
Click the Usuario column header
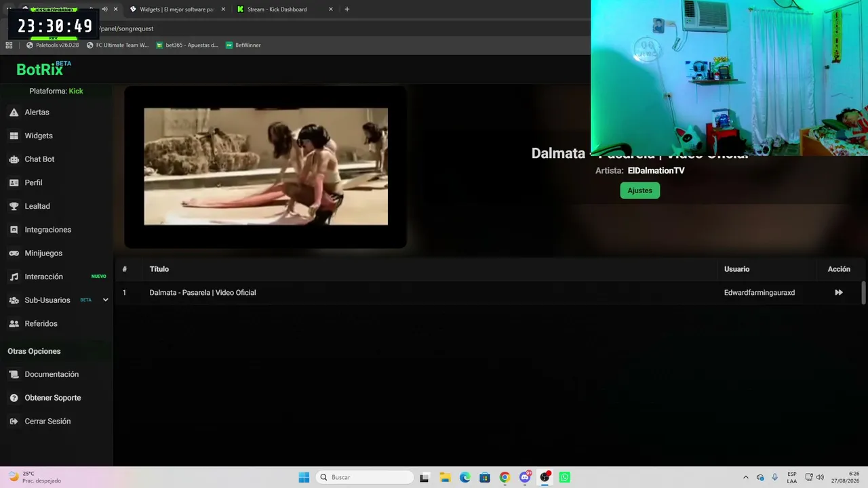[x=736, y=269]
